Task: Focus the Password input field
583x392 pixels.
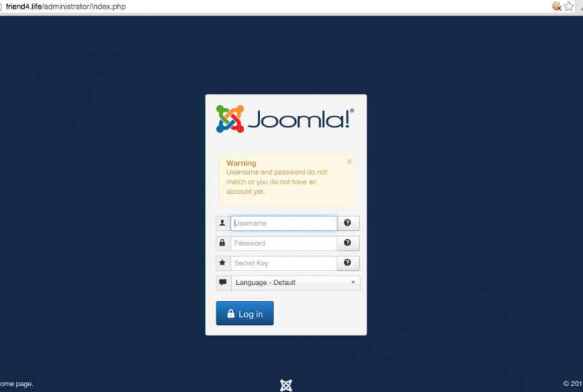Action: (x=283, y=243)
